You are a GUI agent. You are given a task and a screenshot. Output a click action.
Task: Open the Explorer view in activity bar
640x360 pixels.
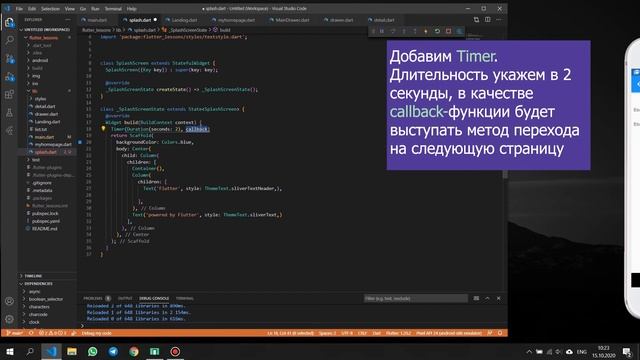point(9,22)
